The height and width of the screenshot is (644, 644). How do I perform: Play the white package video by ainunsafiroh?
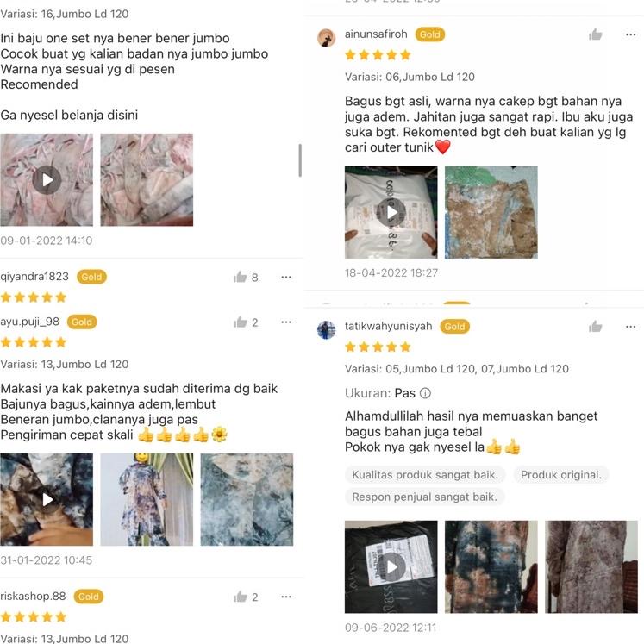(x=391, y=212)
